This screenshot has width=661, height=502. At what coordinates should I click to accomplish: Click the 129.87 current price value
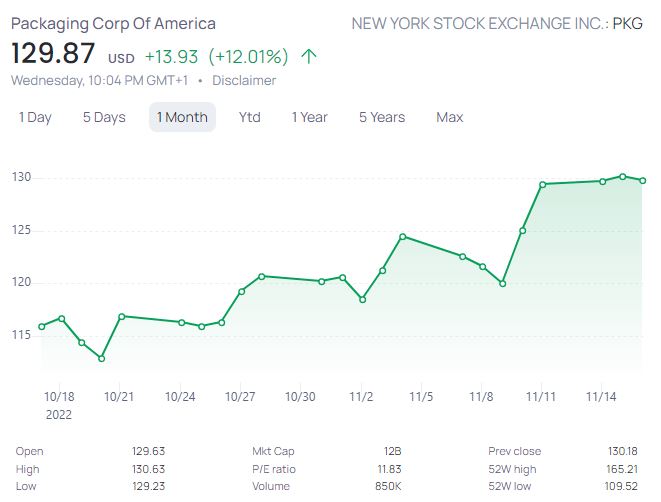53,54
